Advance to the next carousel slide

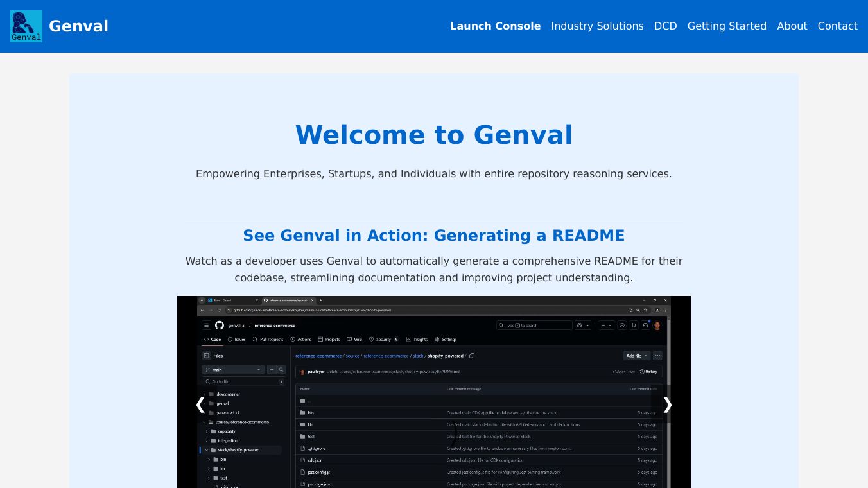tap(668, 405)
